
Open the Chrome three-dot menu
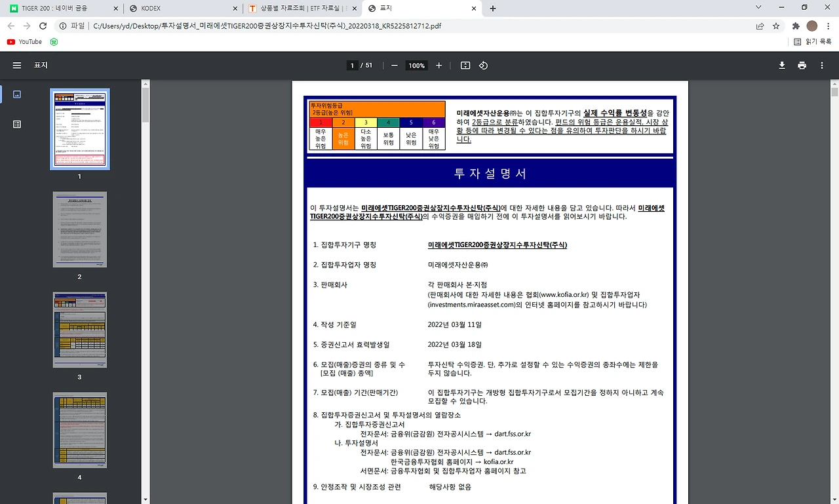[829, 26]
